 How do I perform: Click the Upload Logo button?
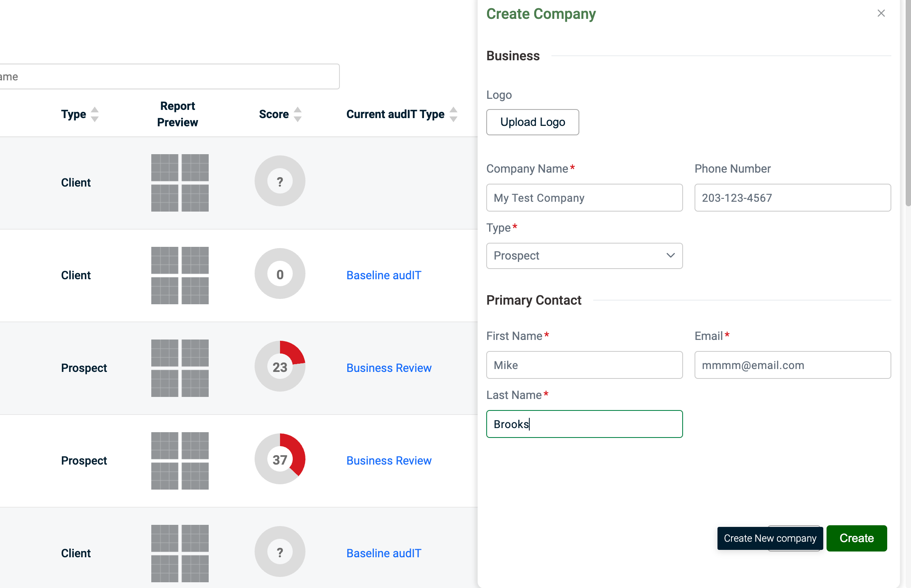(x=533, y=122)
